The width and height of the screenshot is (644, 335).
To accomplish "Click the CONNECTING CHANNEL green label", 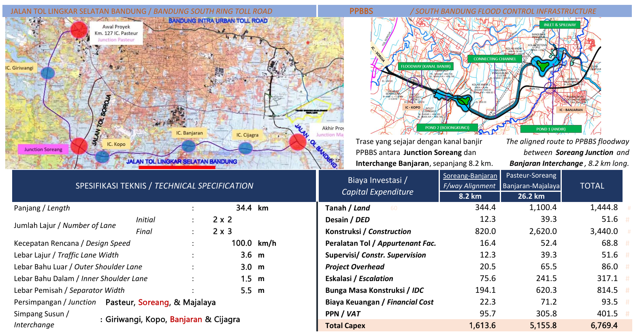I will click(495, 59).
